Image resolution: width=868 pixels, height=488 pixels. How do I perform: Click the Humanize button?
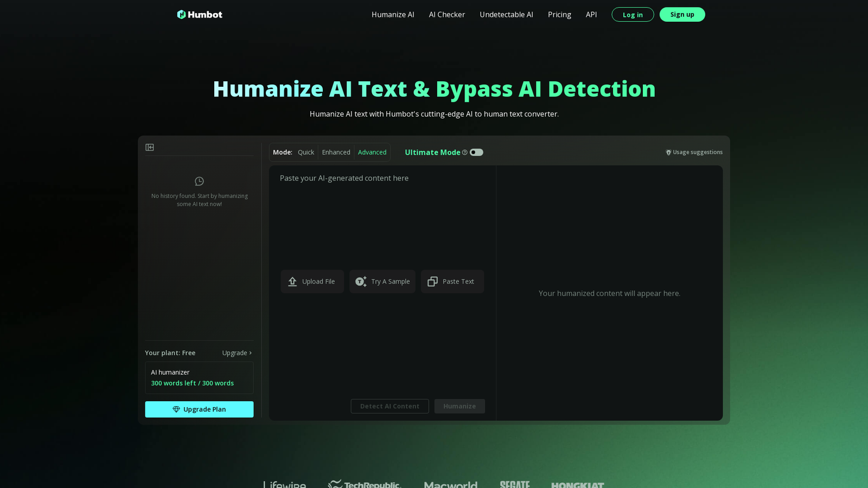pos(459,406)
